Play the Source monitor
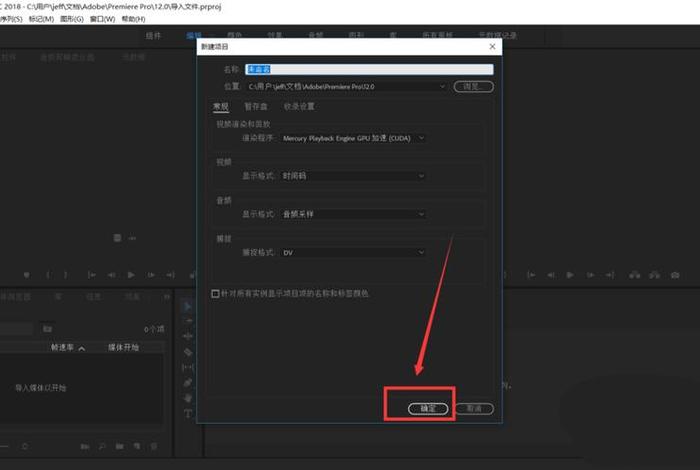The image size is (700, 470). click(x=131, y=275)
